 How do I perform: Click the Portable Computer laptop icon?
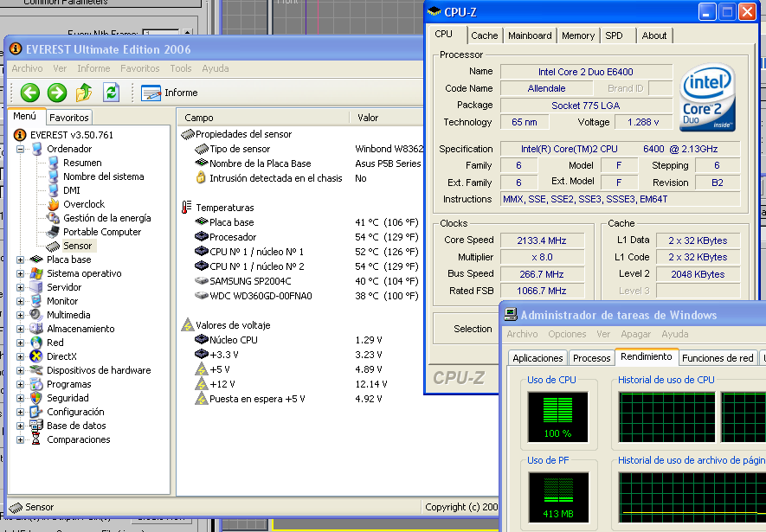click(54, 232)
